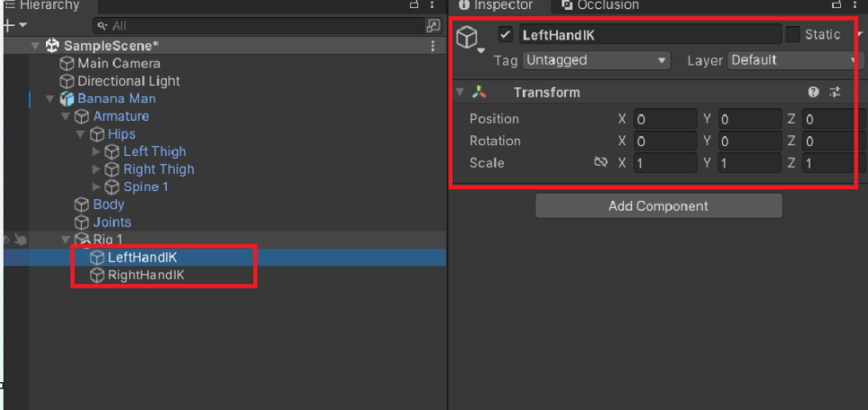Select Body object in Hierarchy
868x410 pixels.
click(108, 205)
